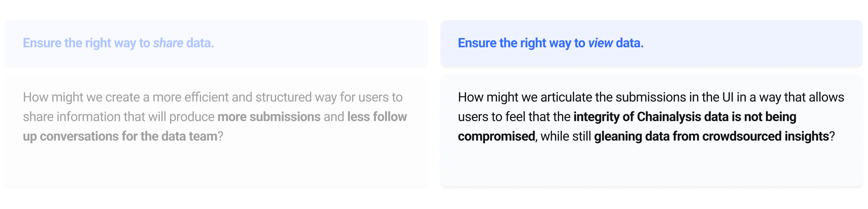Click the phrase 'users to feel that the'
The image size is (868, 209).
click(514, 117)
